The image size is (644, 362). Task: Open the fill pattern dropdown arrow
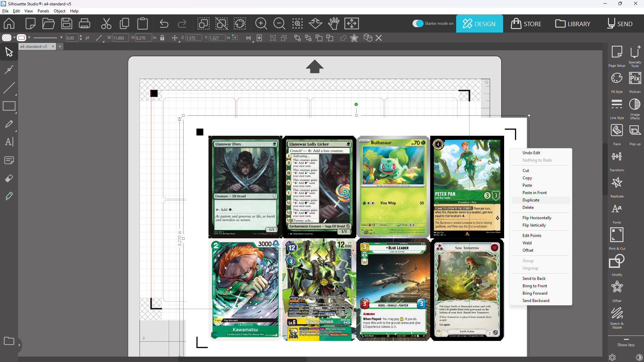click(x=14, y=38)
